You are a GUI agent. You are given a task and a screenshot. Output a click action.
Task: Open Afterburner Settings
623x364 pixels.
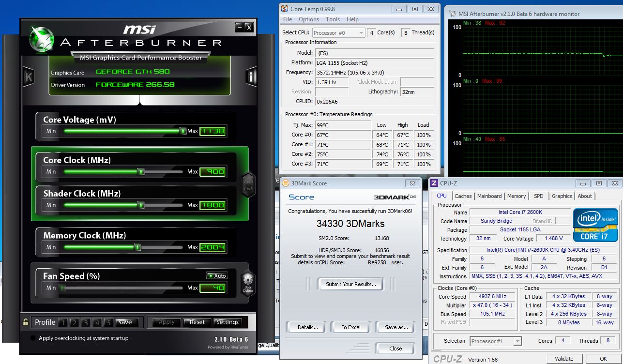click(228, 322)
